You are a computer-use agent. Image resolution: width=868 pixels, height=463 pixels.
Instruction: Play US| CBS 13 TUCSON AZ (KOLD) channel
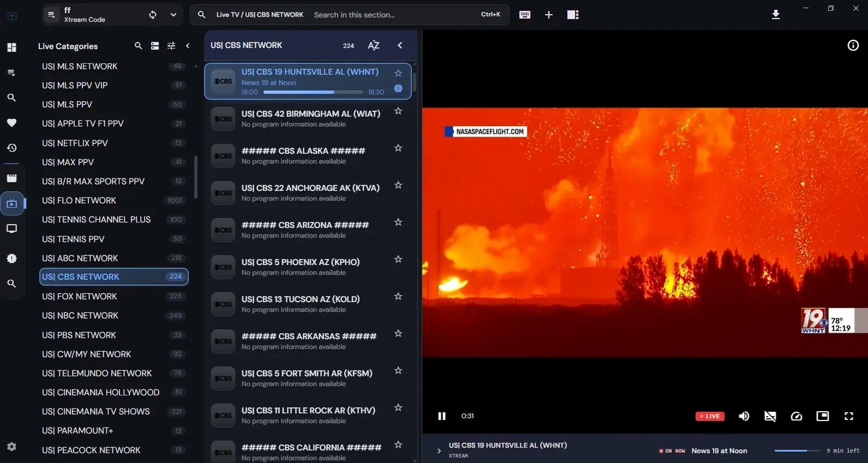tap(309, 304)
